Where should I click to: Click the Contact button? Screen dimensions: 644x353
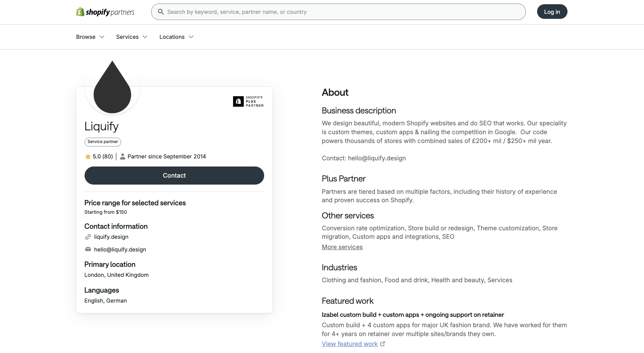coord(174,175)
